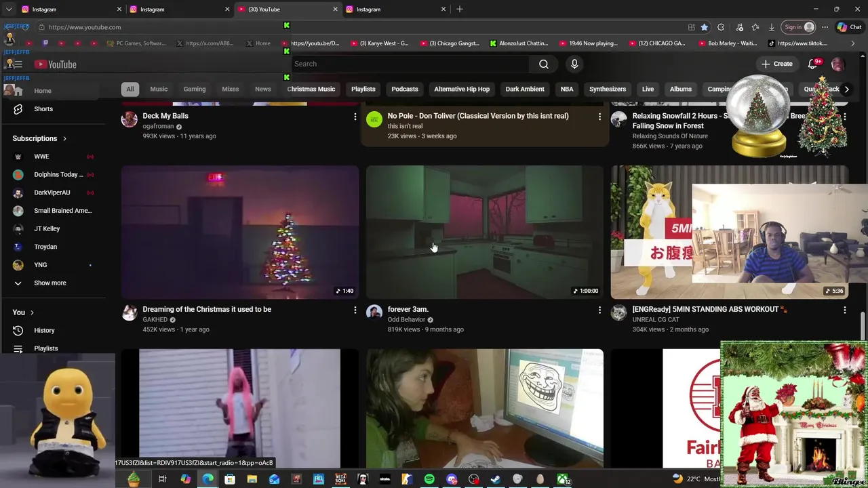Select the Synthesizers filter chip
The width and height of the screenshot is (868, 488).
pos(608,89)
